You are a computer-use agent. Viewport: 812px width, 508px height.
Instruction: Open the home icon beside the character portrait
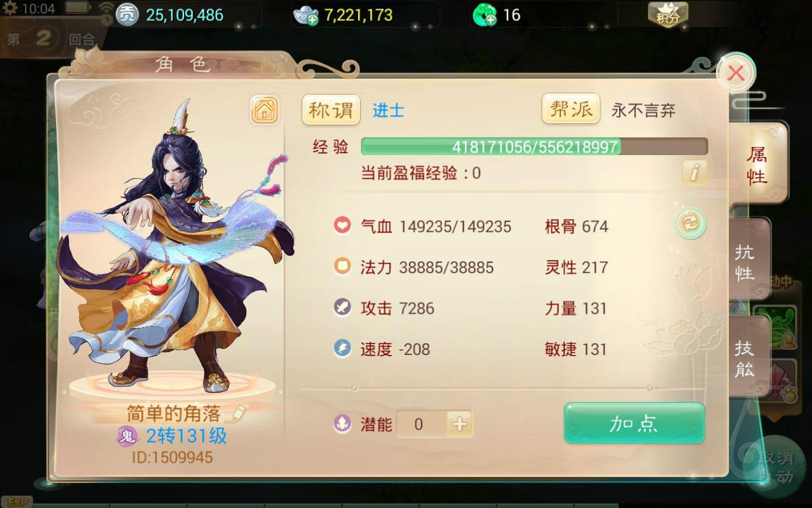pos(265,110)
